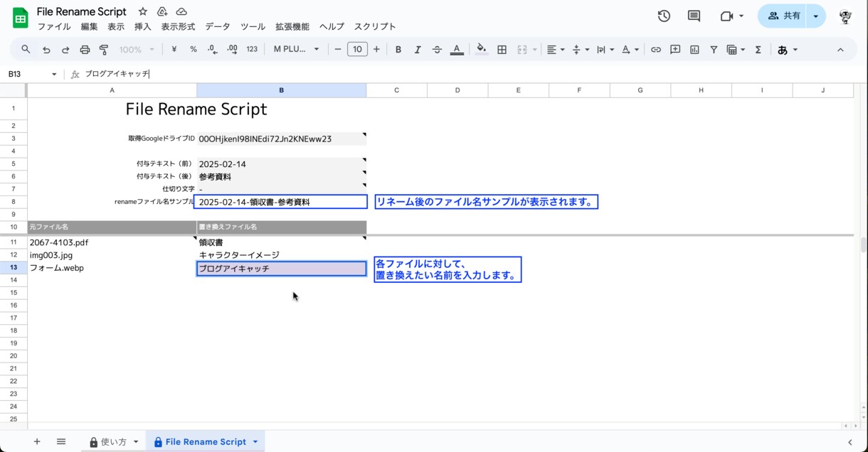Decrease font size with minus
Screen dimensions: 868x452
click(x=339, y=49)
